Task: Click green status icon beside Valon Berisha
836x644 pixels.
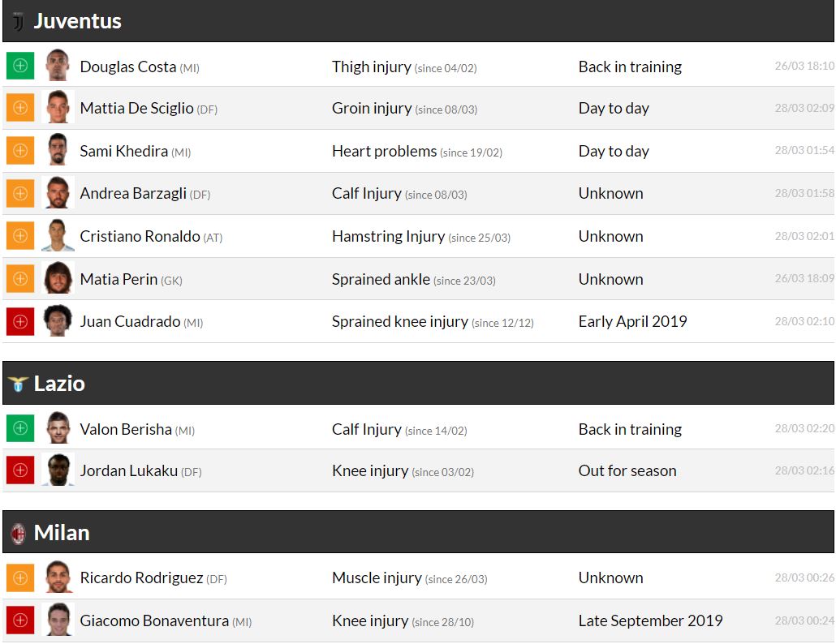Action: (20, 428)
